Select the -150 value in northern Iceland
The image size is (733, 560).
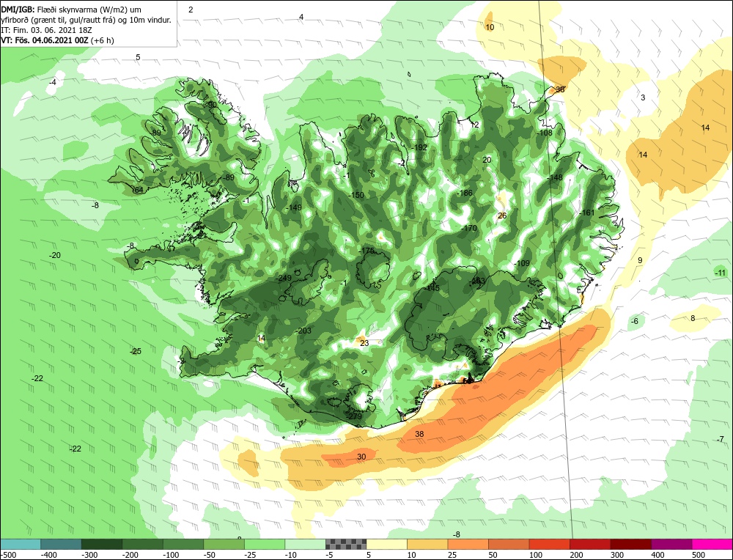[356, 195]
